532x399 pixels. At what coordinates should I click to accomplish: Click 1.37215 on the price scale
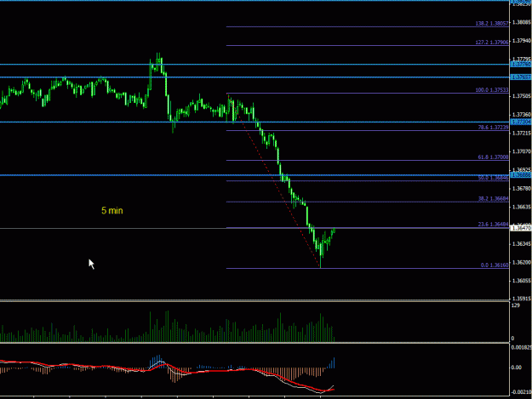coord(522,134)
